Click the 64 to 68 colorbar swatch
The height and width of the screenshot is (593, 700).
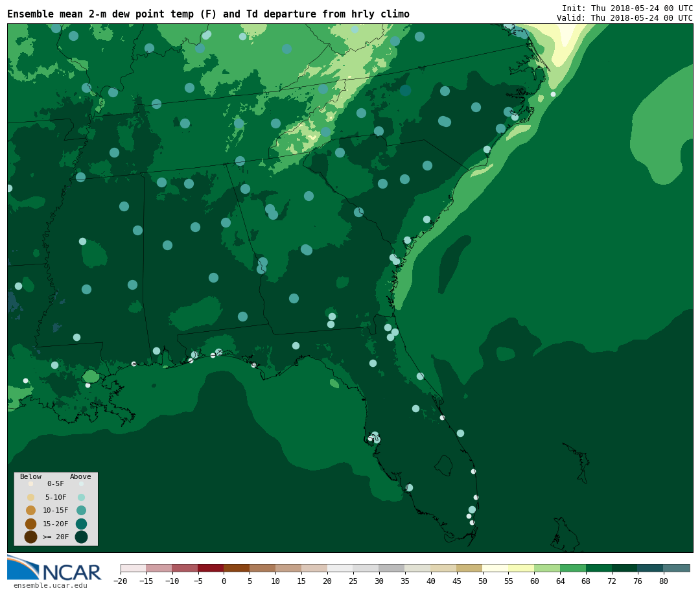pyautogui.click(x=574, y=568)
